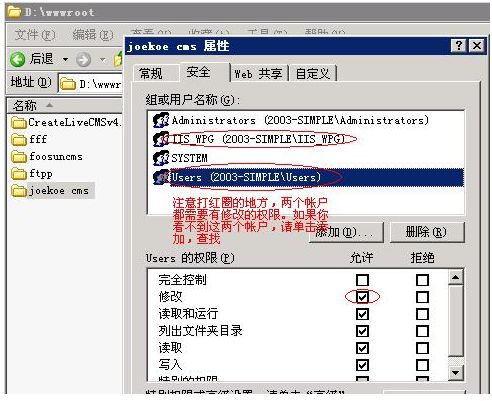Click the green Back arrow icon
Screen dimensions: 492x401
coord(17,60)
